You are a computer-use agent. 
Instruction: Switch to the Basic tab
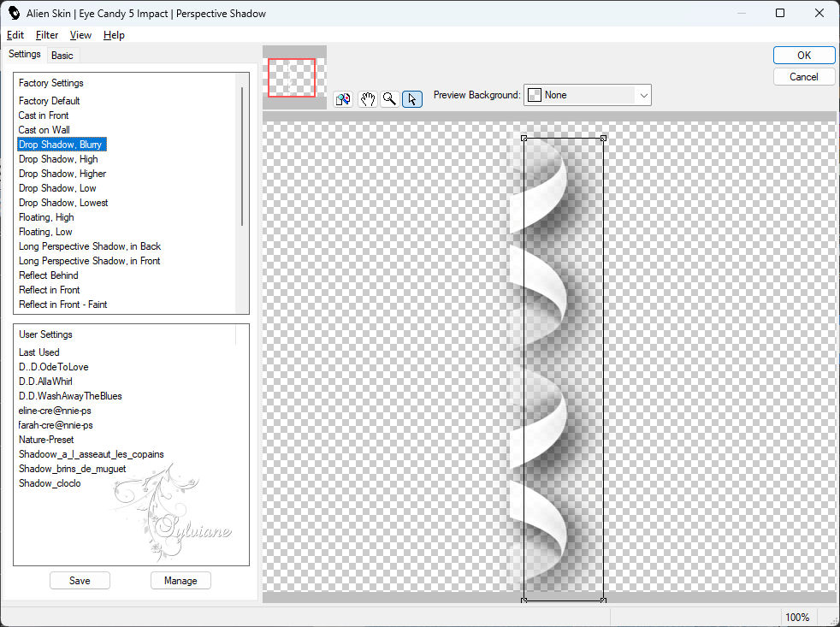(x=62, y=56)
